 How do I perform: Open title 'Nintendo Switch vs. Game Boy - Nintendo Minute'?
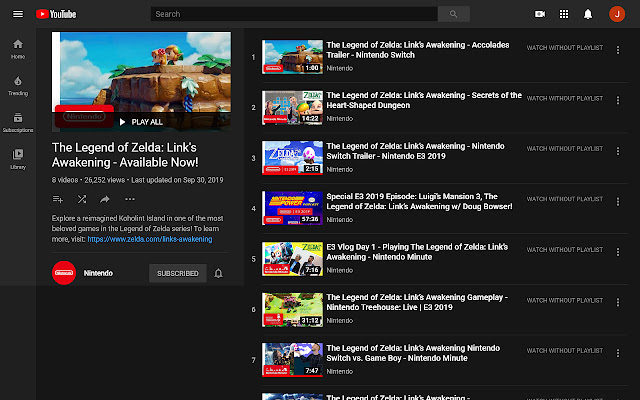[x=413, y=353]
